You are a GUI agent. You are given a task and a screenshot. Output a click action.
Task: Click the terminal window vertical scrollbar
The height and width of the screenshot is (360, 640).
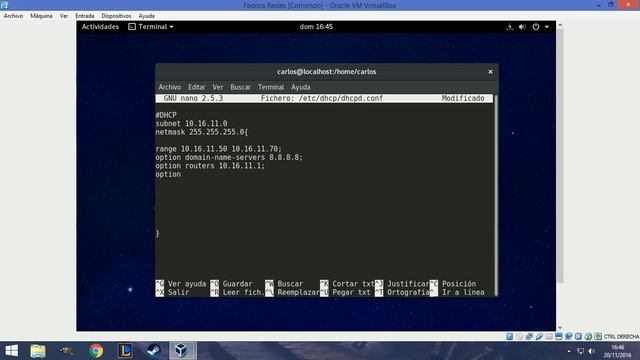(496, 195)
